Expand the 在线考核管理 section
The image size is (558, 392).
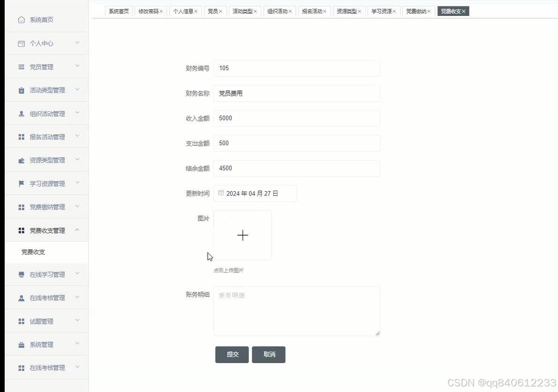point(47,297)
